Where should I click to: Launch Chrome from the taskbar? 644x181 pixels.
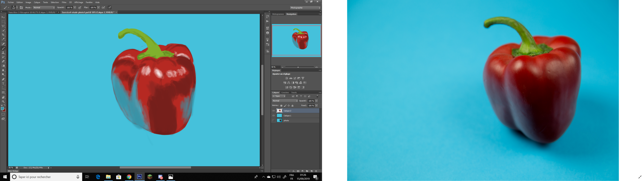pyautogui.click(x=129, y=177)
